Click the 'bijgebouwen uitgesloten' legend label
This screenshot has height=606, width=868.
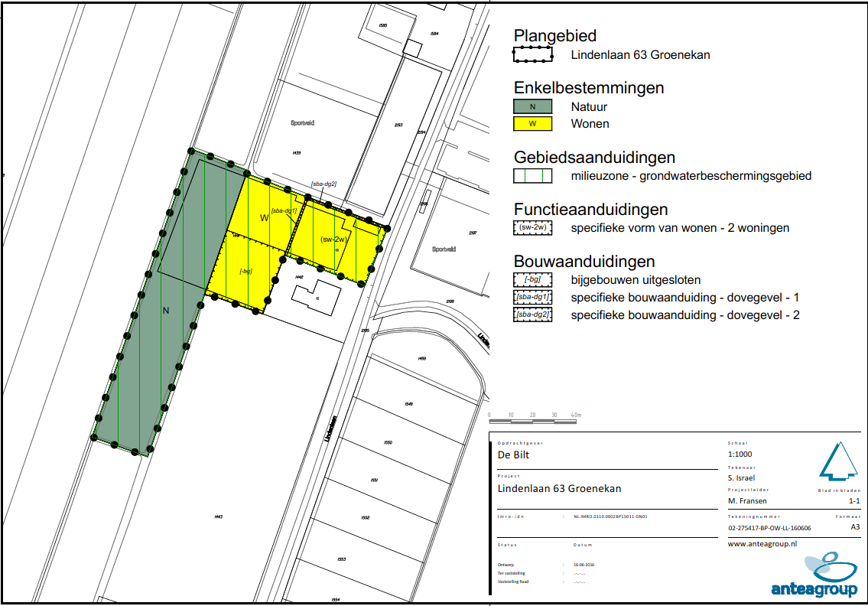coord(636,280)
